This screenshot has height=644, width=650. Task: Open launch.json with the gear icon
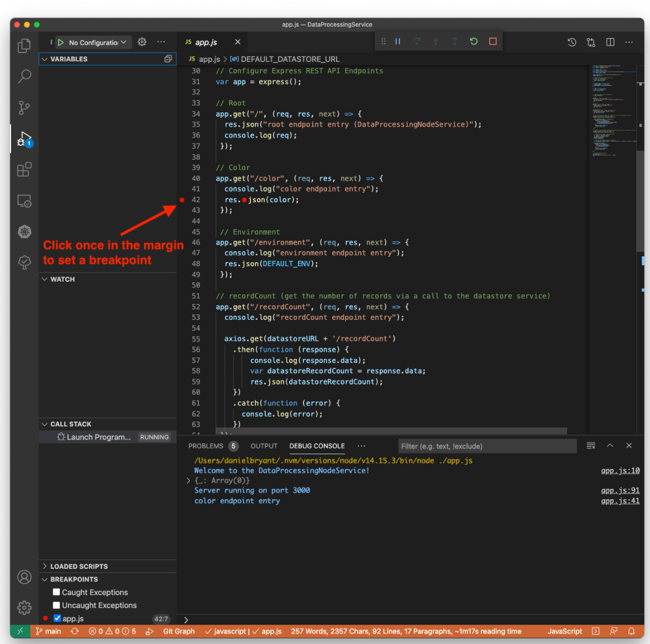click(x=142, y=42)
